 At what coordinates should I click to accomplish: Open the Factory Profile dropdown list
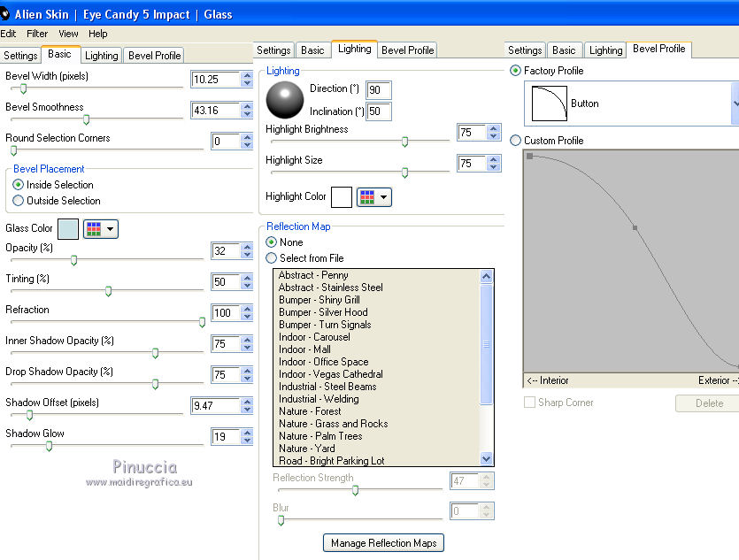click(x=735, y=104)
